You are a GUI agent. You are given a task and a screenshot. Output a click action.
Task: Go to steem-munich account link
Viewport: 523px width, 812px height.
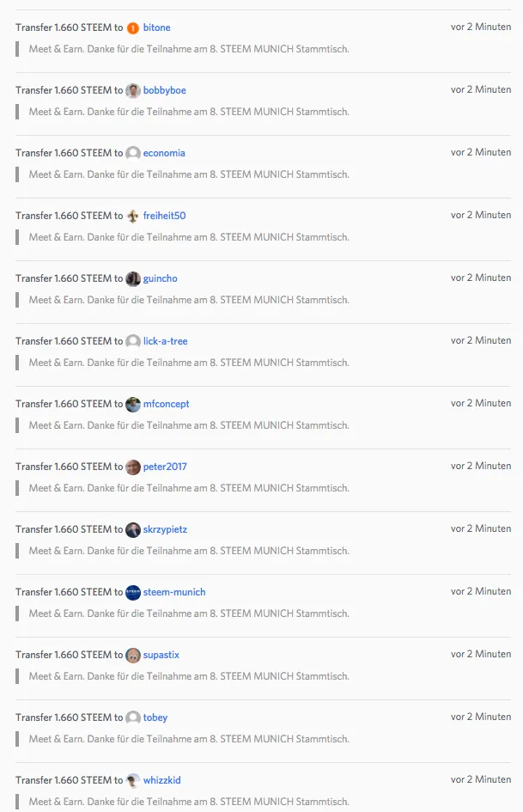click(174, 592)
